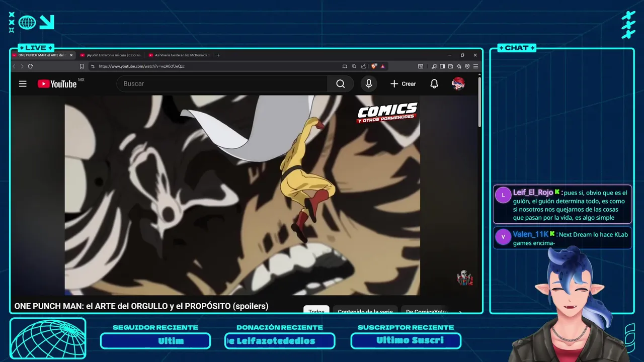The width and height of the screenshot is (644, 362).
Task: Focus the Buscar search field
Action: click(x=222, y=84)
